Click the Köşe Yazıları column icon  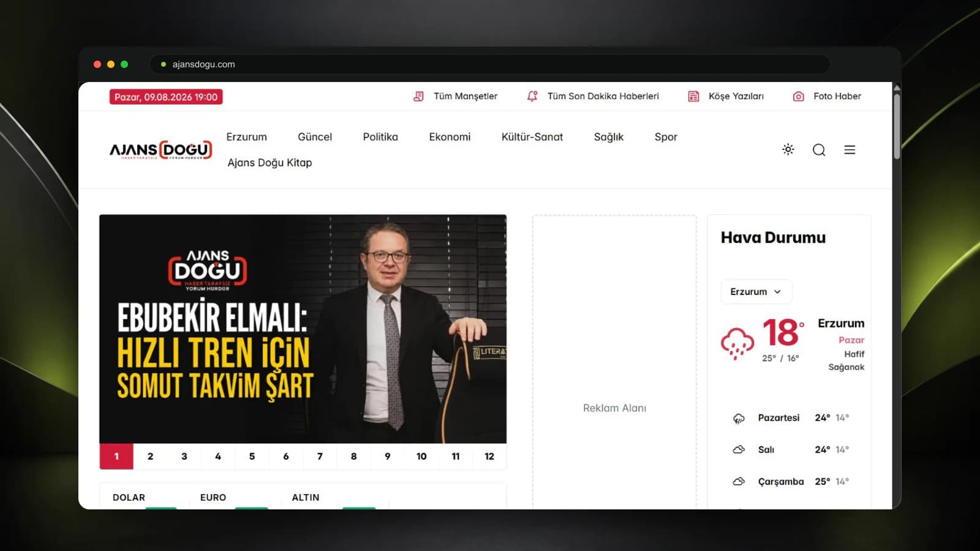(693, 96)
